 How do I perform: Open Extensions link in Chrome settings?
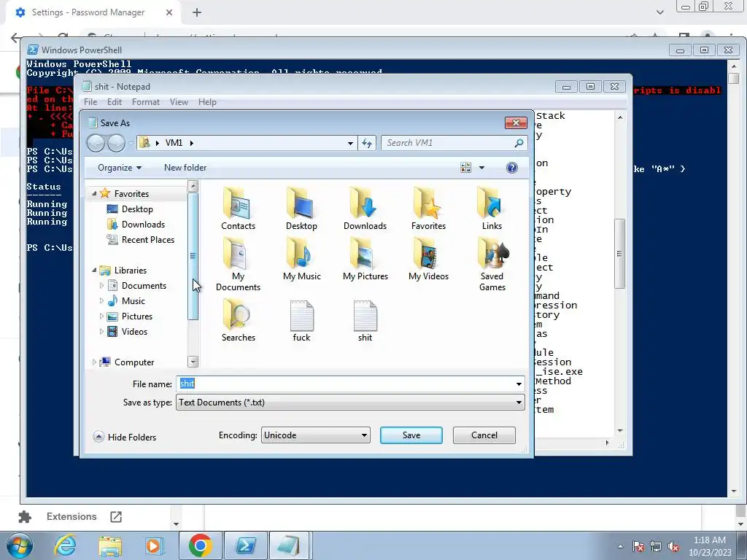(71, 517)
